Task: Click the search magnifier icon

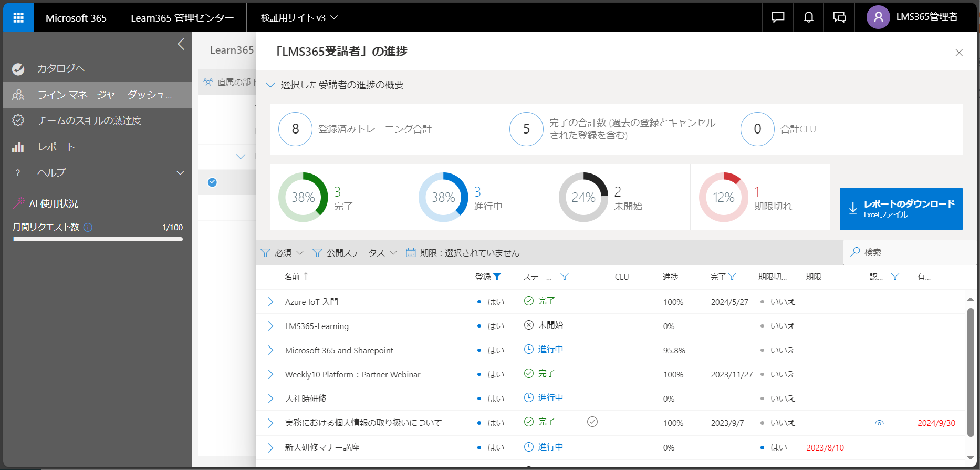Action: coord(856,252)
